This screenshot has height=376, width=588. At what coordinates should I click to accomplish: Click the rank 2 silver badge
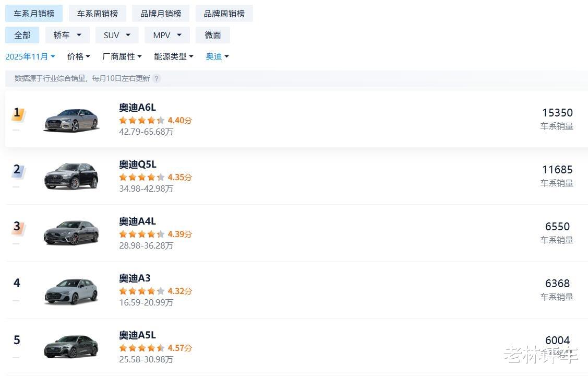(18, 170)
